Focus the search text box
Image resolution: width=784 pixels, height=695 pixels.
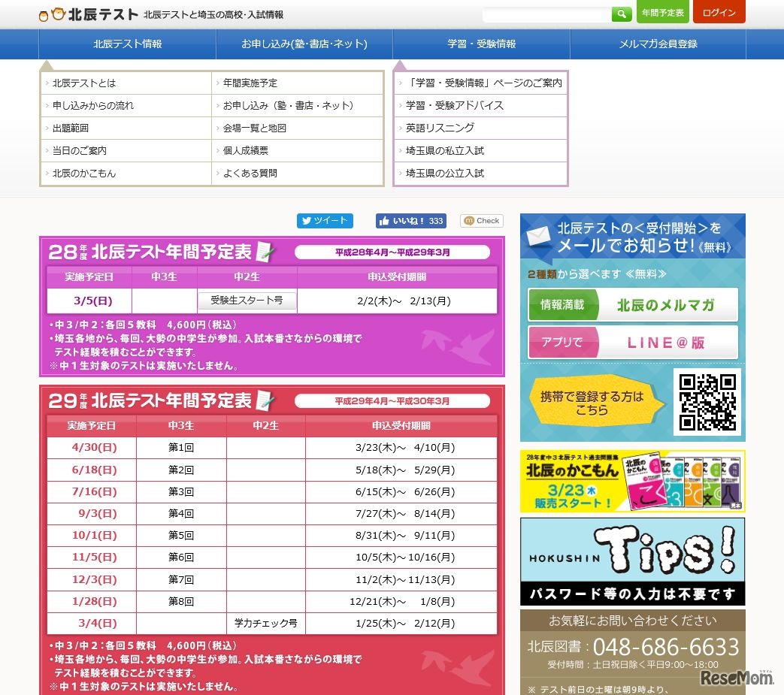[546, 14]
